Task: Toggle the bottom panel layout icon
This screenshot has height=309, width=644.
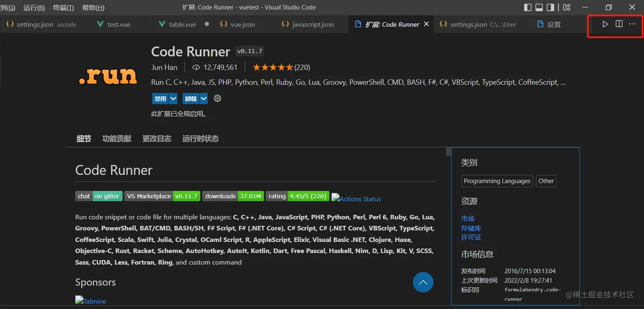Action: (539, 7)
